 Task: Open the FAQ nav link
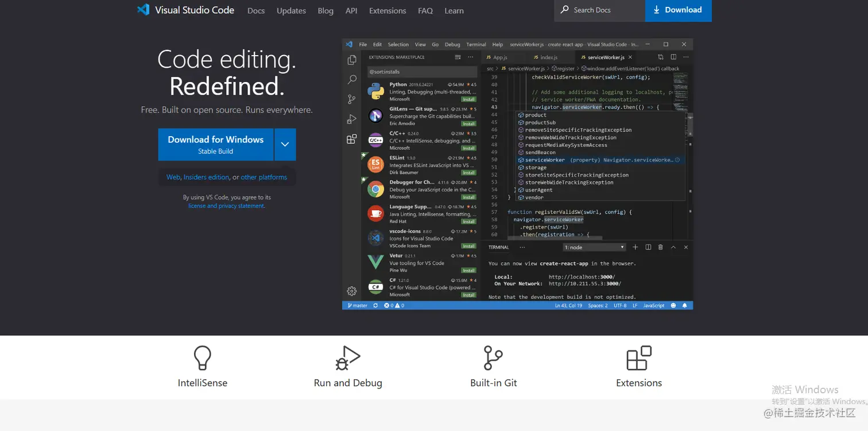[x=425, y=10]
